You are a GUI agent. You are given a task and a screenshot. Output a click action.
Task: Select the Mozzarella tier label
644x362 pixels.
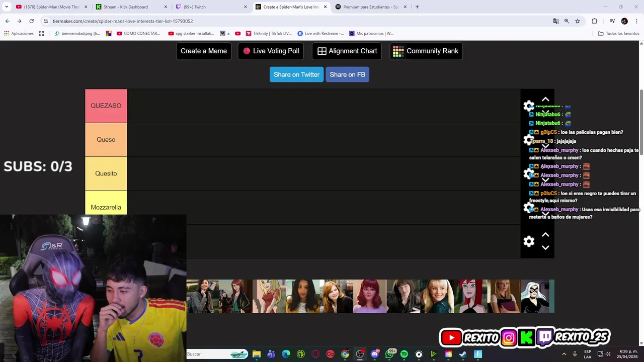[106, 204]
